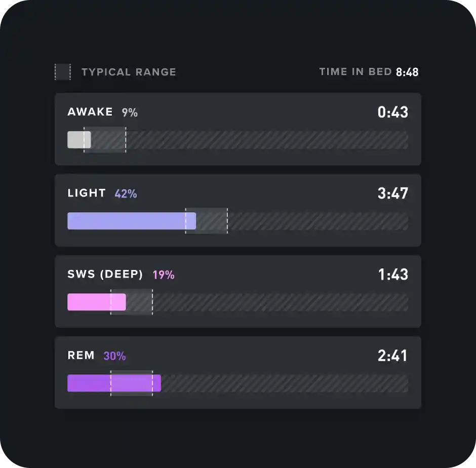Screen dimensions: 476x468
Task: Click the Awake 9% percentage
Action: click(130, 112)
